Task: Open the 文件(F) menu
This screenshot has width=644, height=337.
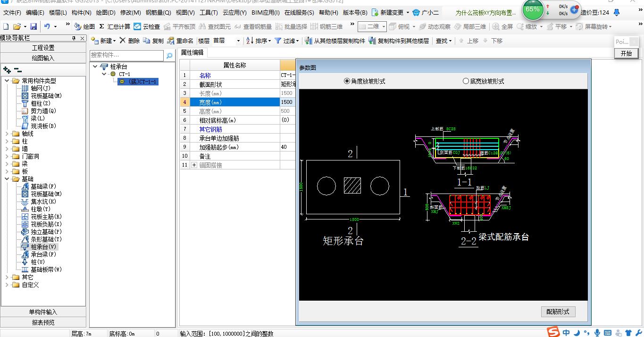Action: coord(13,13)
